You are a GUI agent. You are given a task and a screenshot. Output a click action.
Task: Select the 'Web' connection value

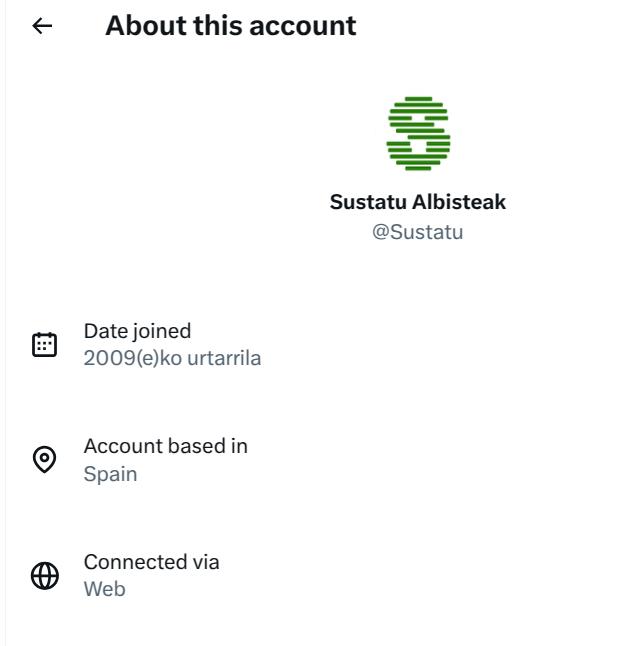click(x=104, y=589)
